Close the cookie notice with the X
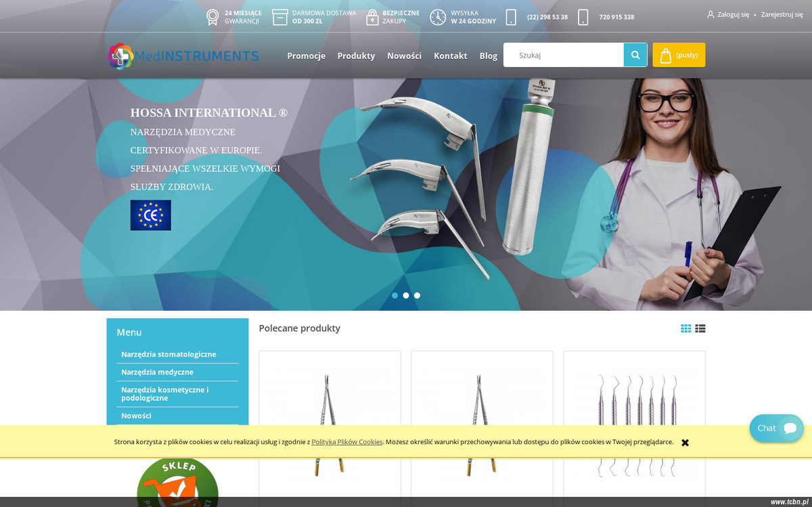 (685, 443)
